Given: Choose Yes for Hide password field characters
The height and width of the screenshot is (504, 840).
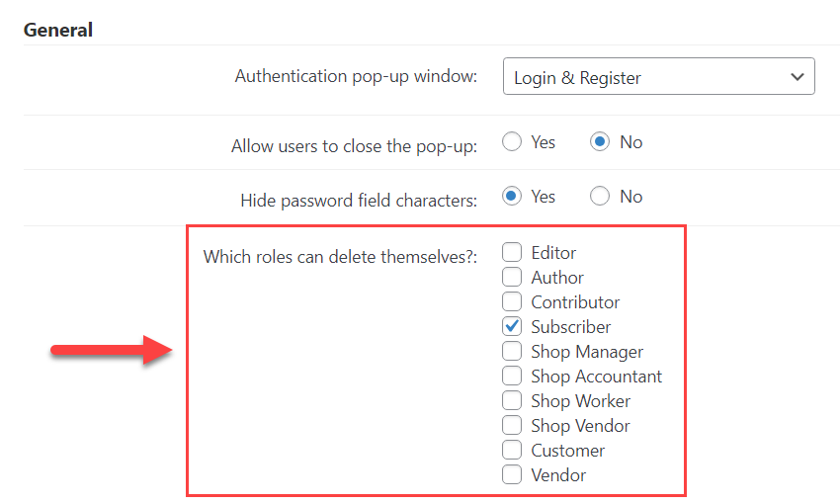Looking at the screenshot, I should 512,196.
